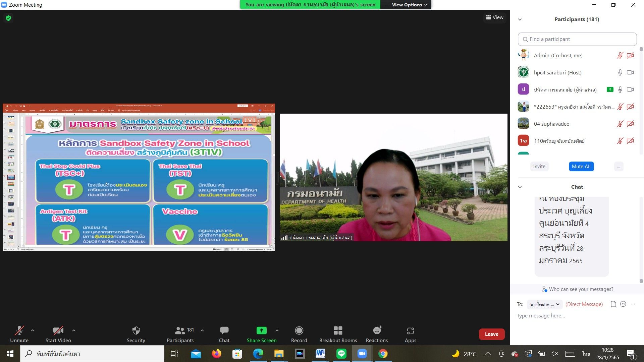Open Microsoft Store from the taskbar

[237, 354]
